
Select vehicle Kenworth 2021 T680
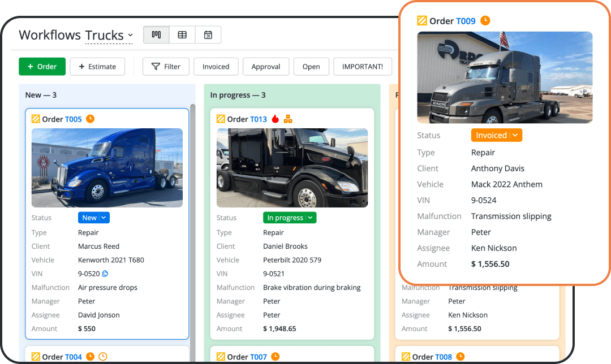tap(111, 260)
